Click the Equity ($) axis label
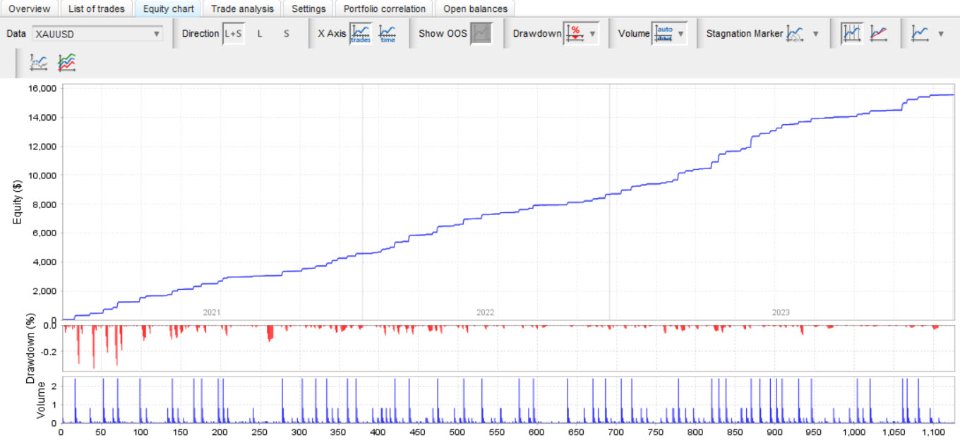960x440 pixels. point(17,202)
